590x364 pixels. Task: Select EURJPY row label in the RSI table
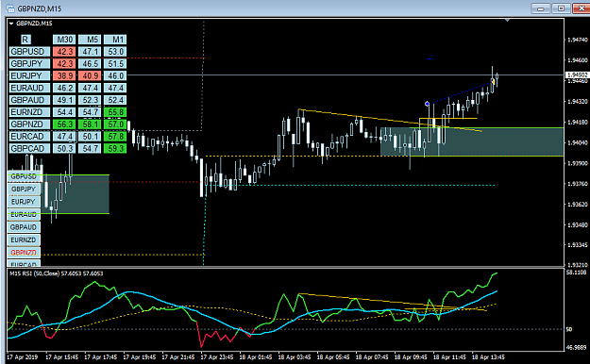click(29, 75)
